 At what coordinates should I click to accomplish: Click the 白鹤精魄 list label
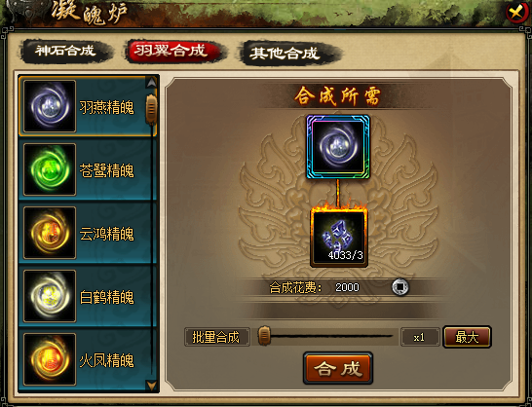106,297
